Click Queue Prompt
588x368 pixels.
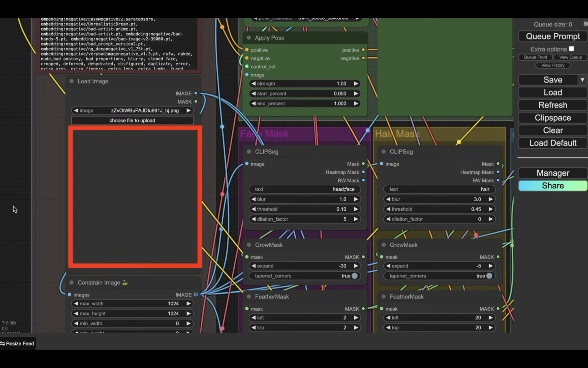click(553, 36)
